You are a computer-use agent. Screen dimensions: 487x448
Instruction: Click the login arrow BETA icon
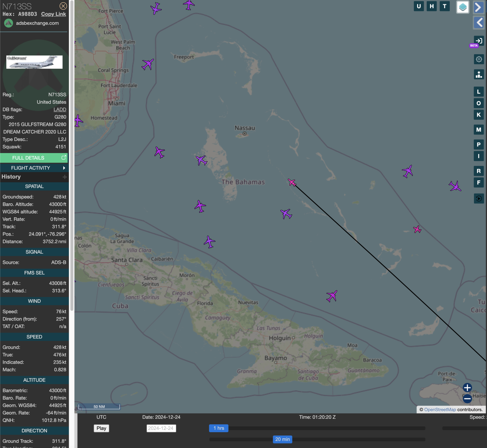pyautogui.click(x=478, y=41)
